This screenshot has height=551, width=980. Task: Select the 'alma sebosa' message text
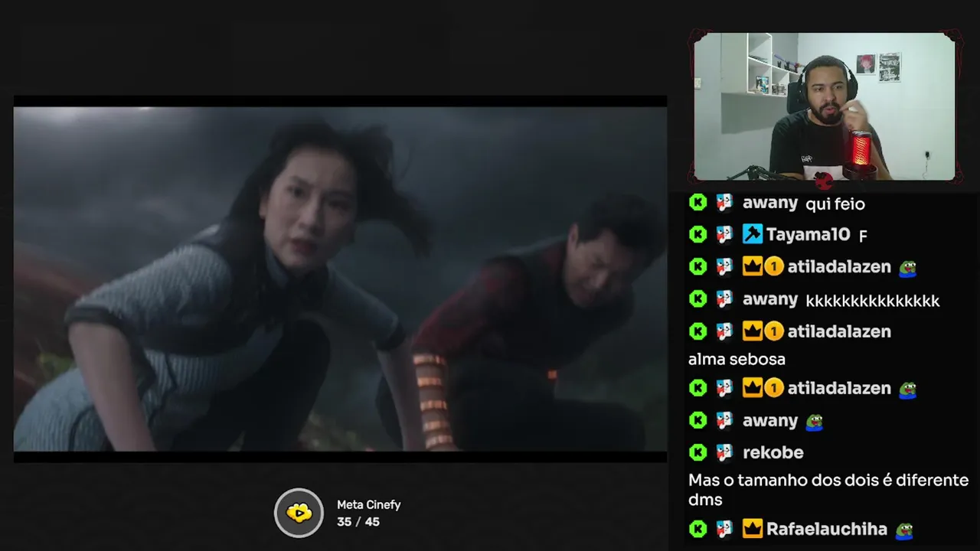[x=737, y=359]
